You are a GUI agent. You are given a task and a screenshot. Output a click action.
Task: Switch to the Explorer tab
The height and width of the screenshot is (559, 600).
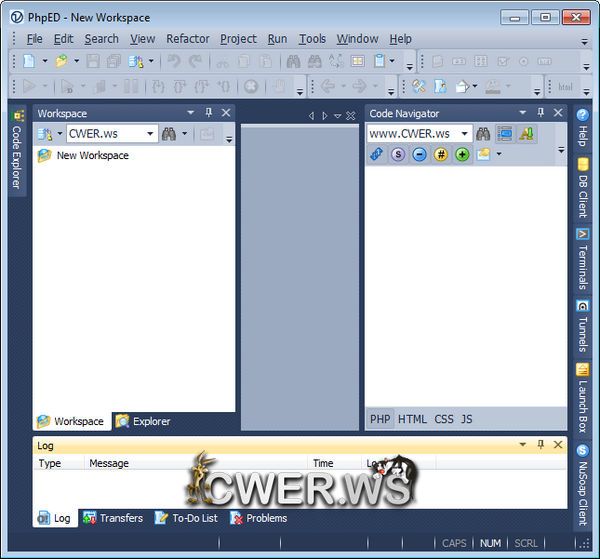coord(143,421)
